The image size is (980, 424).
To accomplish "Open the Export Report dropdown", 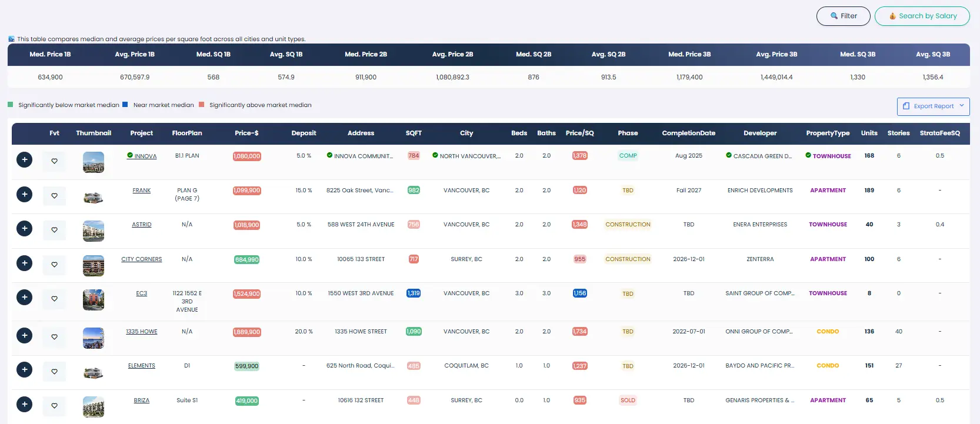I will [933, 106].
